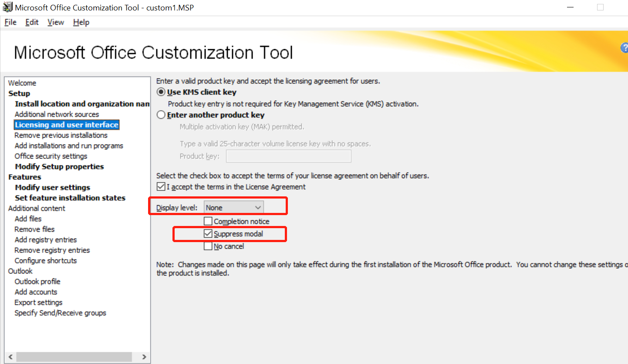Click the KMS activation description text
Image resolution: width=628 pixels, height=364 pixels.
tap(293, 104)
